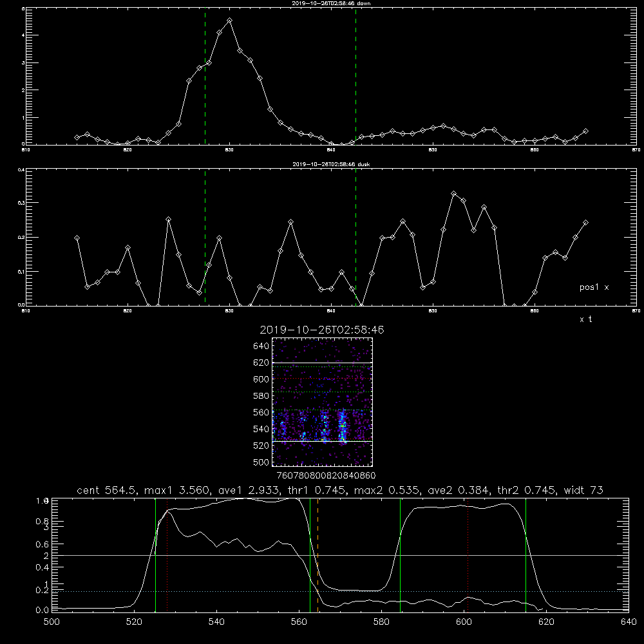
Task: Click the spectrogram x-axis number string
Action: click(326, 475)
